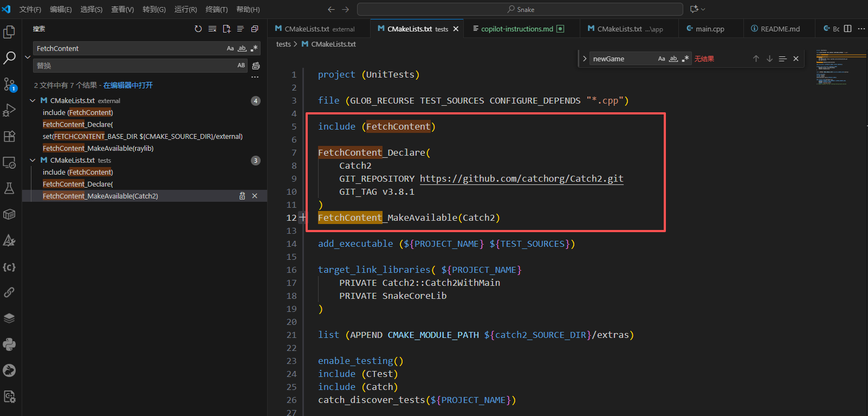Open the Run and Debug view
Screen dimensions: 868x416
9,110
